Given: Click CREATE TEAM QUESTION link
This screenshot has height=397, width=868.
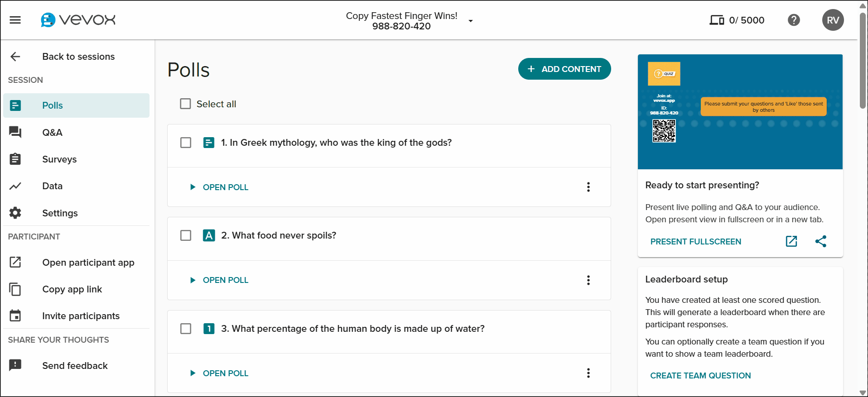Looking at the screenshot, I should click(700, 375).
